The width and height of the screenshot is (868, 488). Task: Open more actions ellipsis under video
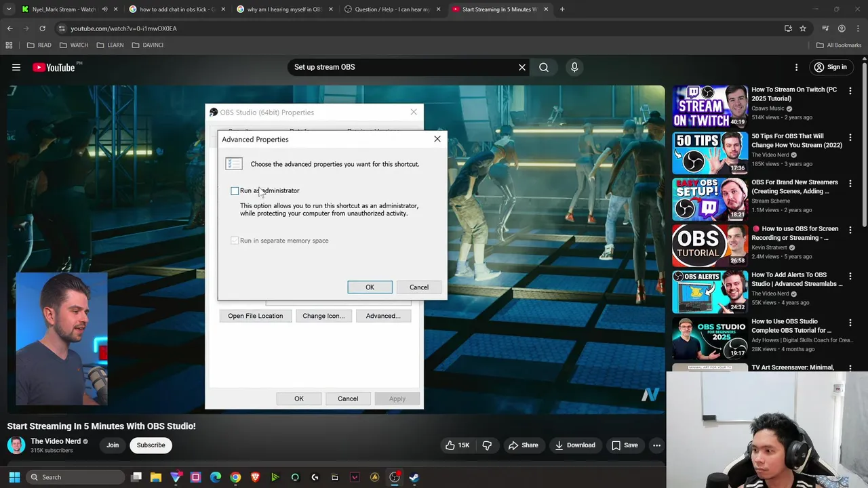[656, 445]
